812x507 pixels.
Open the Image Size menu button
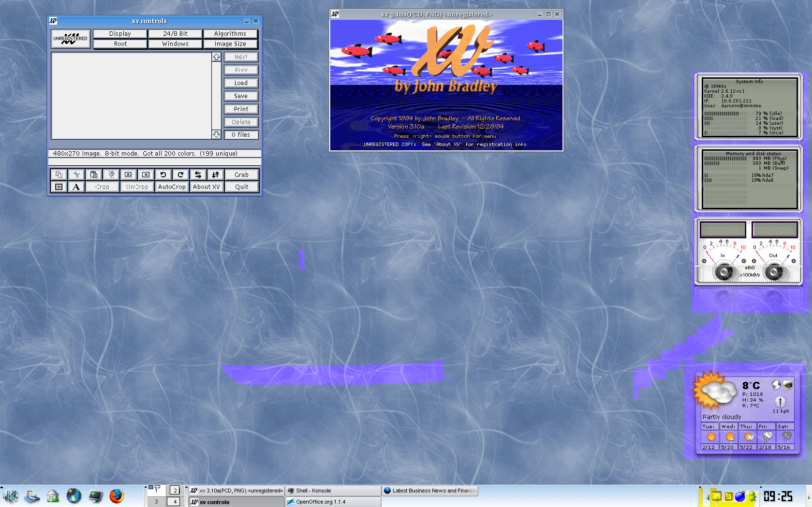point(230,44)
